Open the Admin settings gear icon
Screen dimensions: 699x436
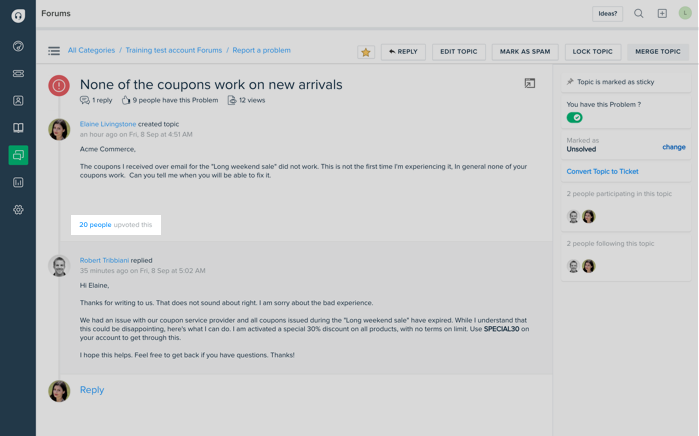18,210
